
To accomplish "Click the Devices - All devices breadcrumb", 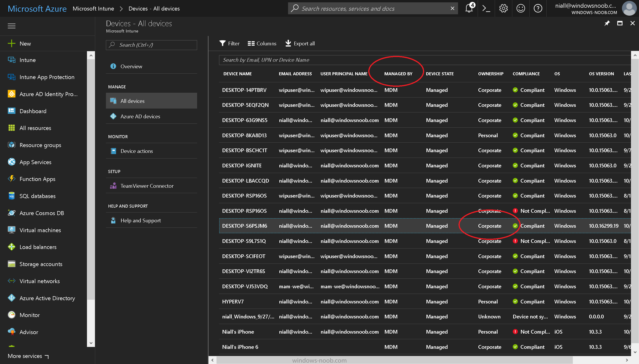I will coord(154,9).
